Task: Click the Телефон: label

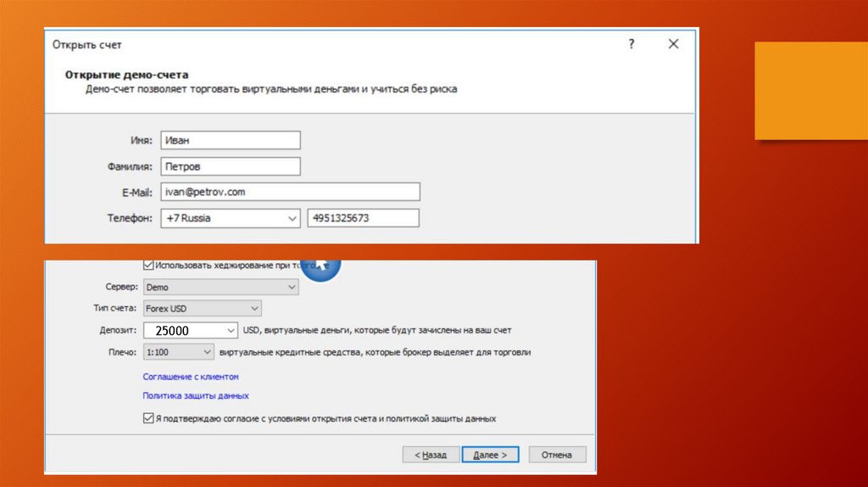Action: point(130,218)
